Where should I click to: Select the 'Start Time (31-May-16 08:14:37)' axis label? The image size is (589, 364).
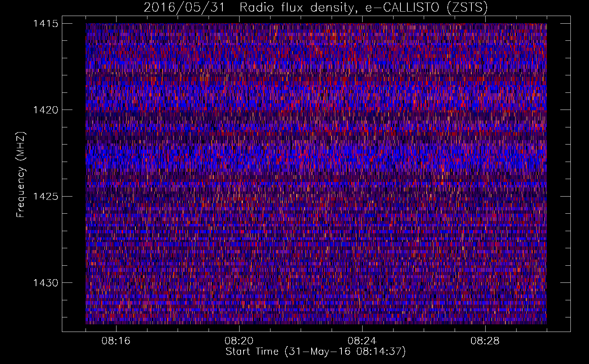(x=316, y=352)
